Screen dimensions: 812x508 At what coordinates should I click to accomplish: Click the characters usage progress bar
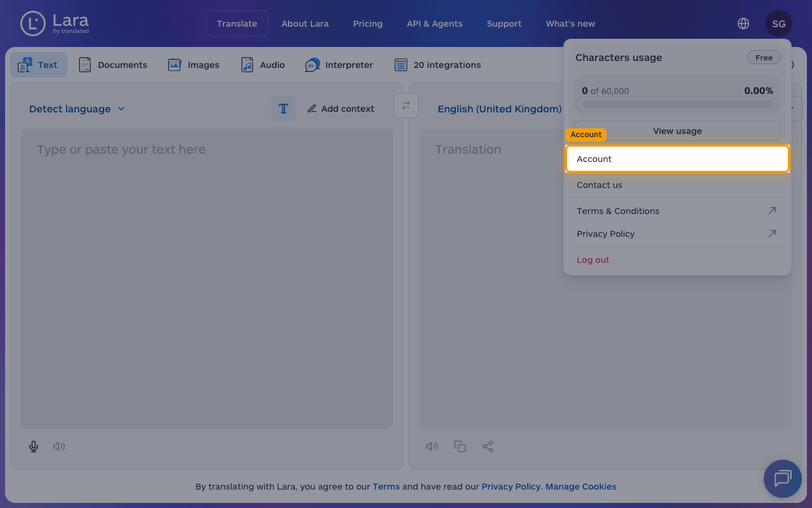678,104
